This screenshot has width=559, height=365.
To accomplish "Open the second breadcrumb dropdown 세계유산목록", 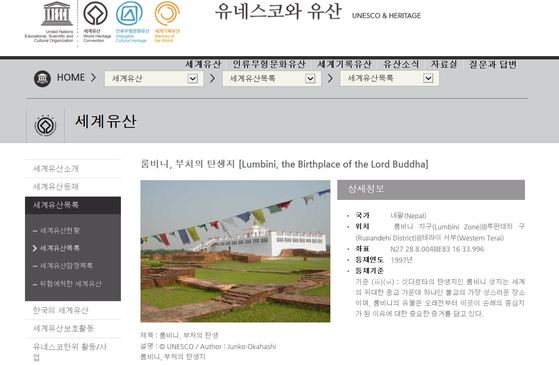I will pos(272,78).
